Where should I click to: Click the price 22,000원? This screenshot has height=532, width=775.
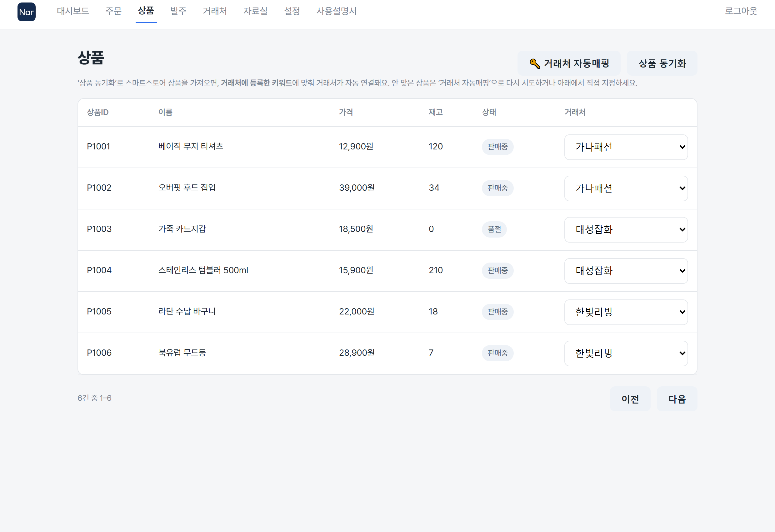(357, 312)
